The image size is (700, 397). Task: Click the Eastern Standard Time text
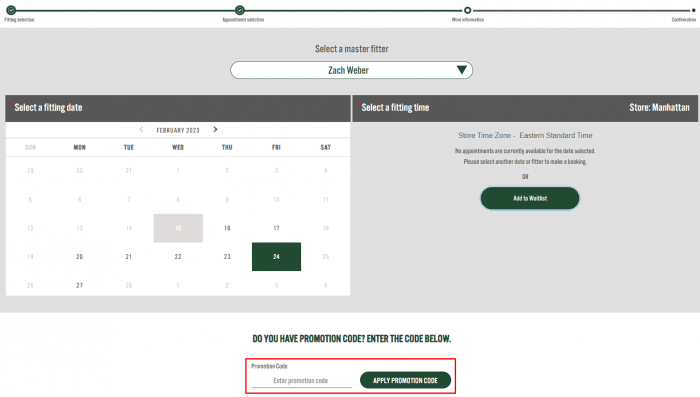556,135
